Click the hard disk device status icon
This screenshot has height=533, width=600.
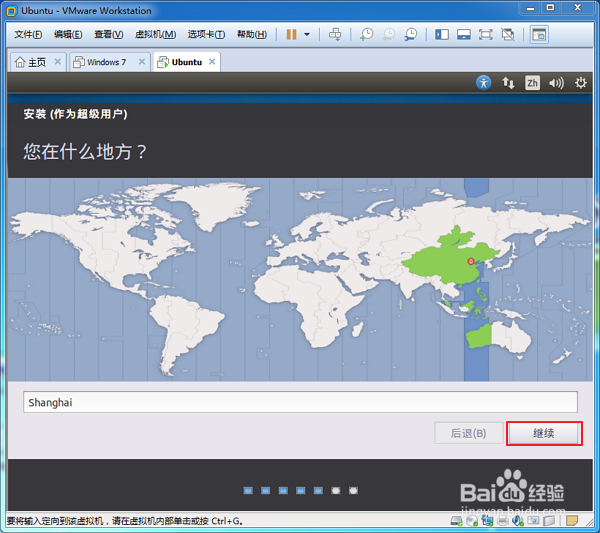pos(457,521)
